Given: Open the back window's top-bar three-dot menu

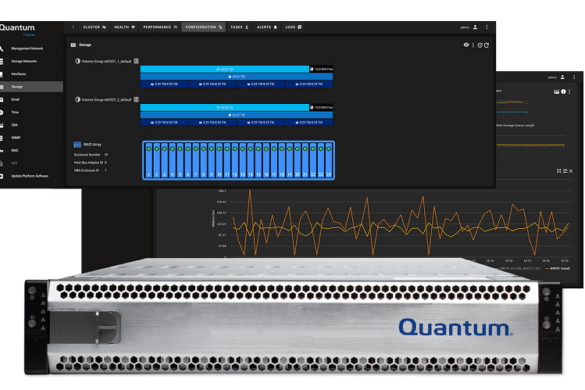Looking at the screenshot, I should click(x=574, y=77).
